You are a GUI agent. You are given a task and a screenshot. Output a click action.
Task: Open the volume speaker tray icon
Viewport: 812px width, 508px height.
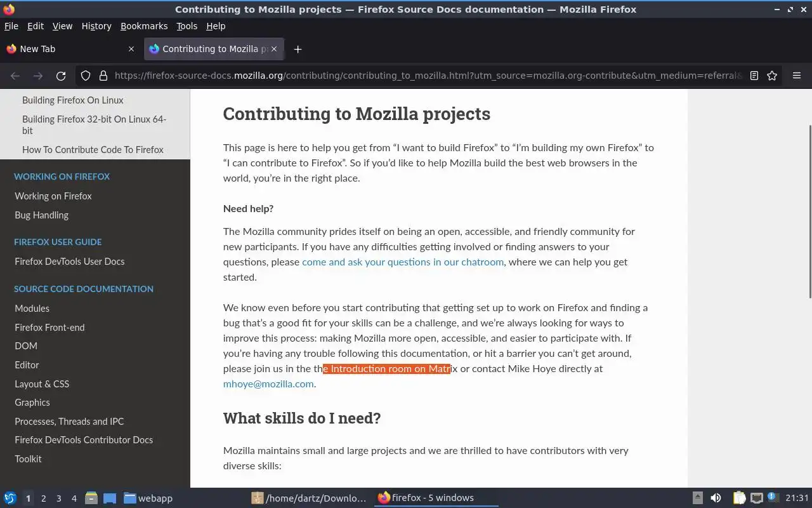point(716,498)
